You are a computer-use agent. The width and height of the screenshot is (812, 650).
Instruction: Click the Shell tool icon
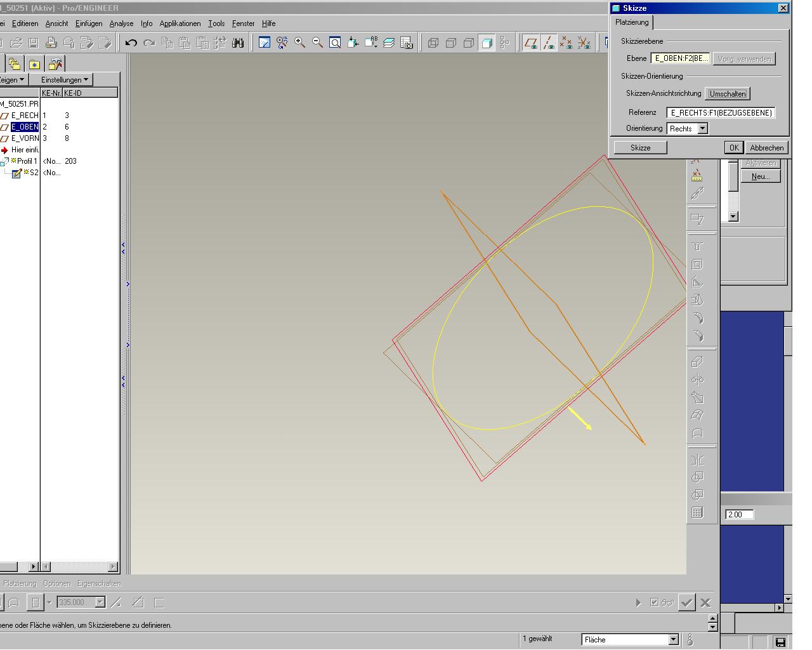click(697, 264)
